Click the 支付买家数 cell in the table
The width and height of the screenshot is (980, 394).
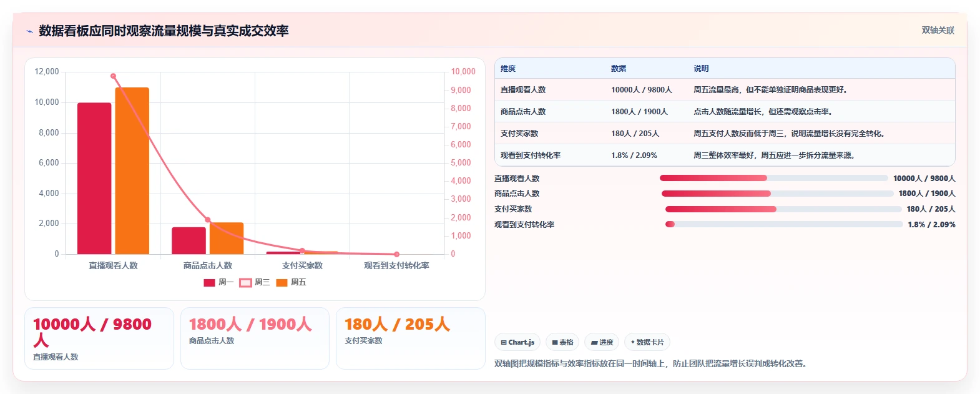(x=519, y=134)
